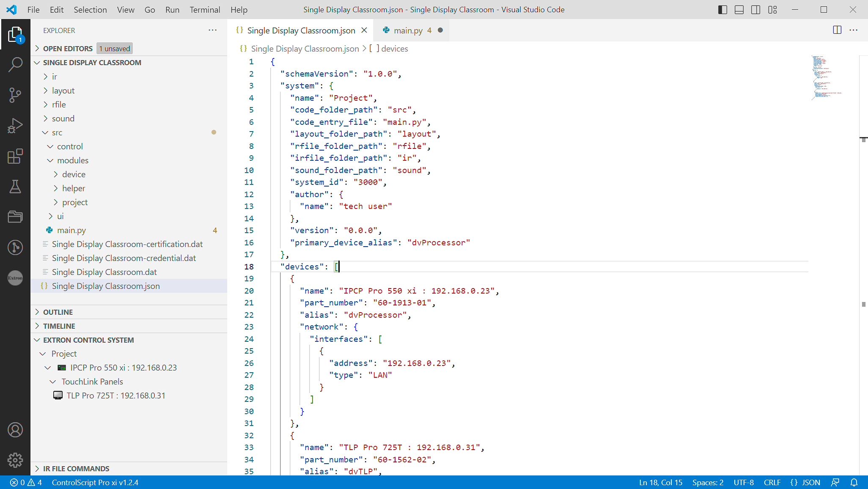Change file encoding UTF-8
868x489 pixels.
pos(744,483)
